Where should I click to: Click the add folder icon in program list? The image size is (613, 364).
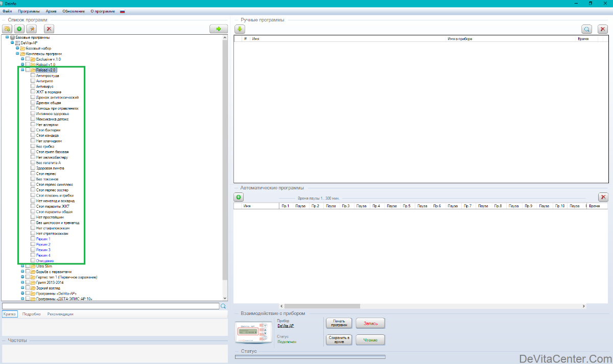pos(8,29)
